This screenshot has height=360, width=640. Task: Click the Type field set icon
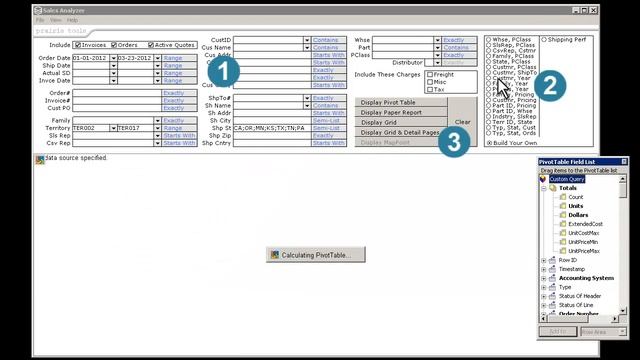552,287
